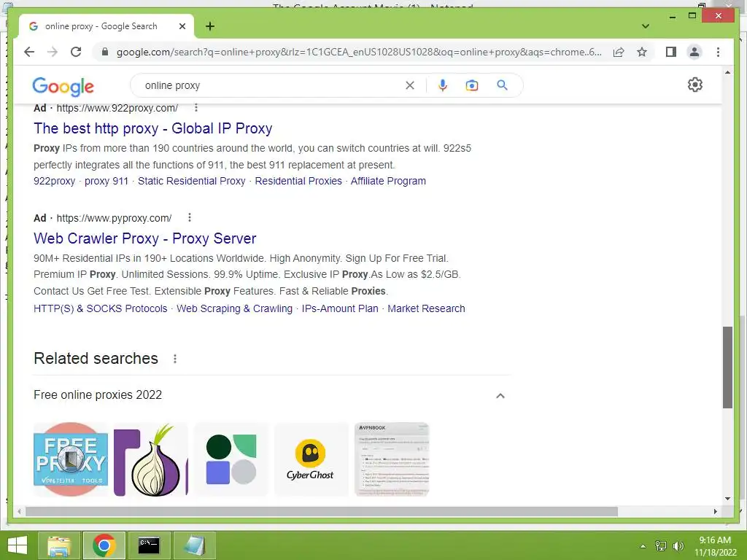View site info via the padlock icon
The height and width of the screenshot is (560, 747).
click(x=105, y=52)
